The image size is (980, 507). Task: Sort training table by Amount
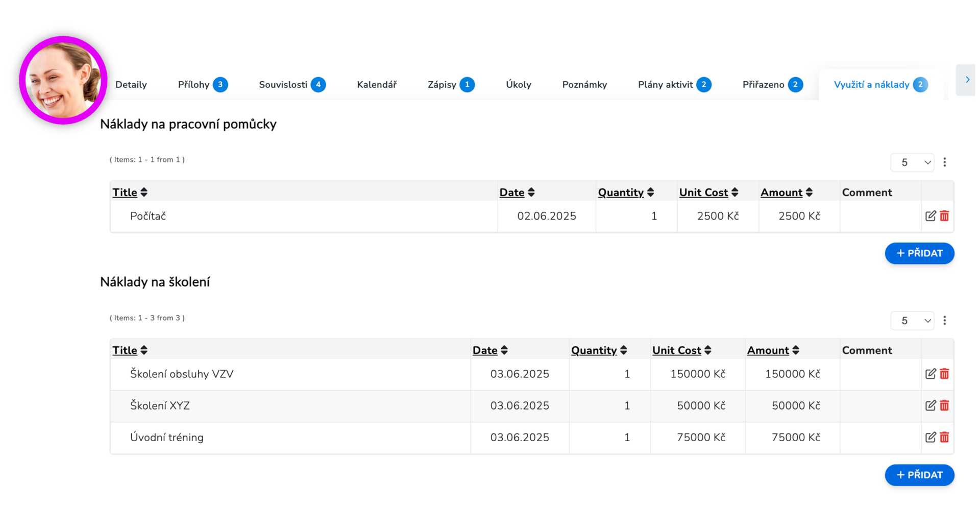pos(773,350)
